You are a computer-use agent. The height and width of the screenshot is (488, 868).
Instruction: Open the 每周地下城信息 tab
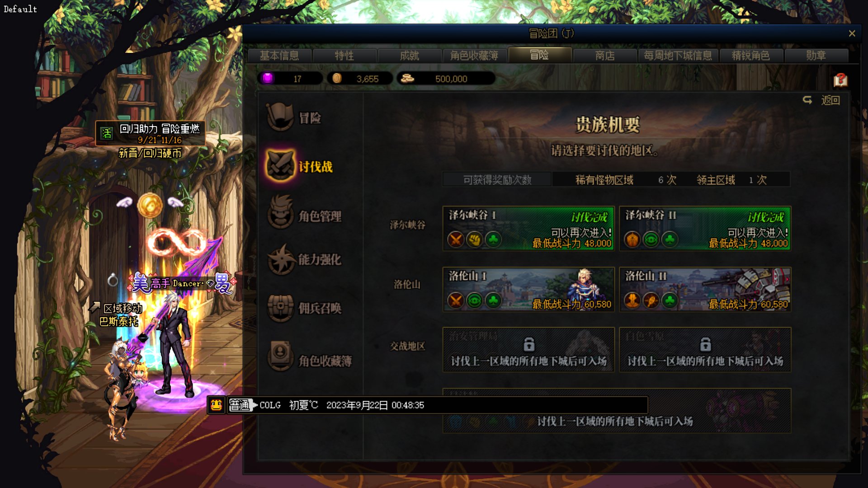677,56
